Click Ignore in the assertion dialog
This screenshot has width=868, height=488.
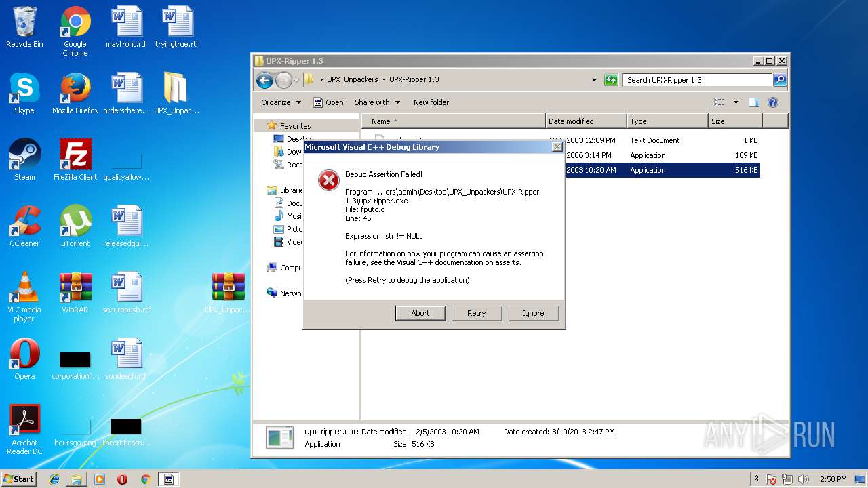tap(533, 313)
